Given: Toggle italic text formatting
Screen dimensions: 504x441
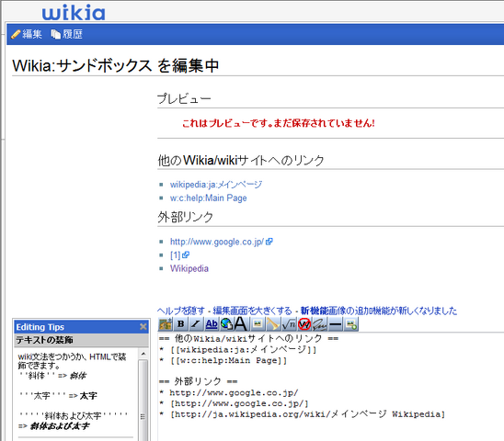Looking at the screenshot, I should point(196,324).
